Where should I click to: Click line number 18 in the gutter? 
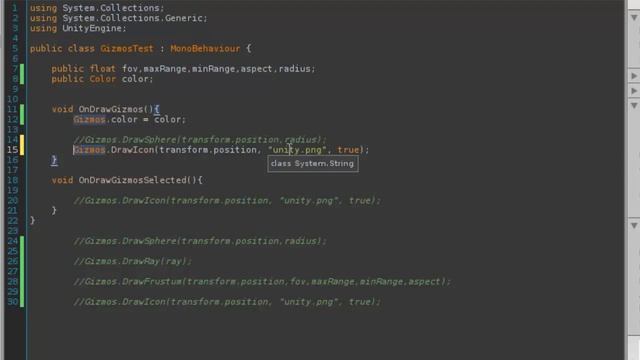(13, 180)
